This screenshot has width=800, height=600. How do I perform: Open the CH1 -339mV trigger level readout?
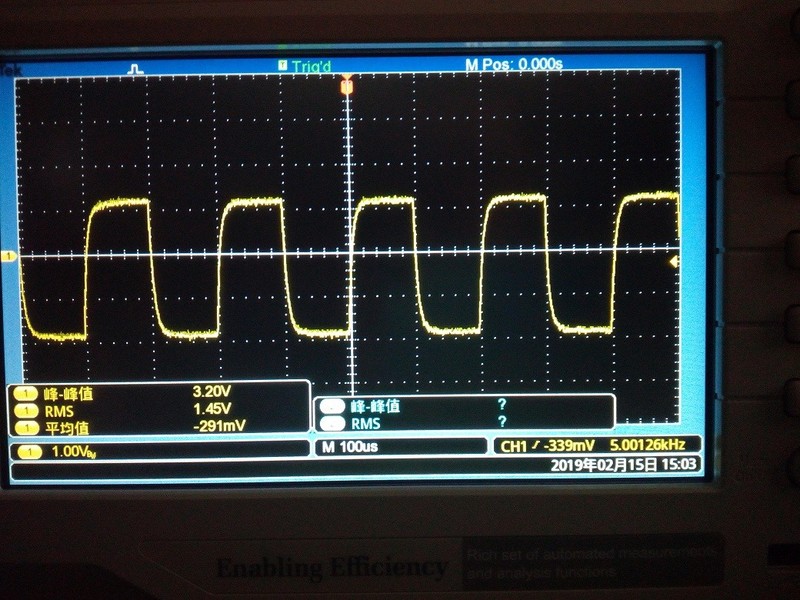point(548,445)
